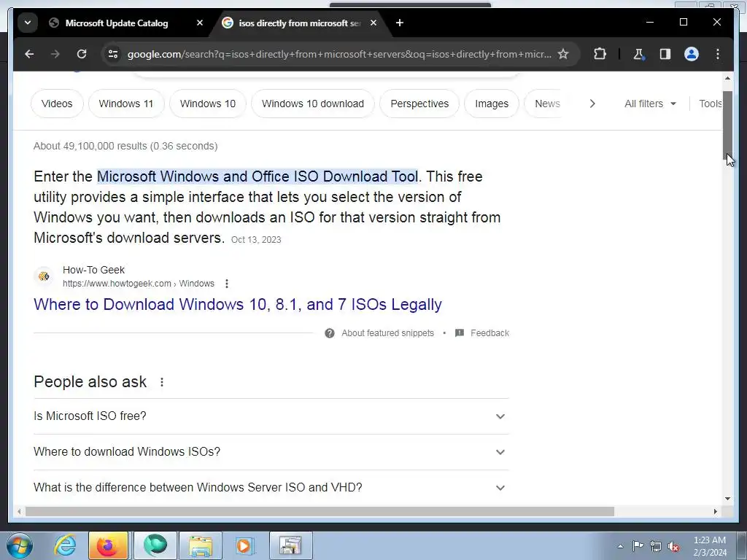Open Firefox from the taskbar
The height and width of the screenshot is (560, 747).
(x=108, y=545)
